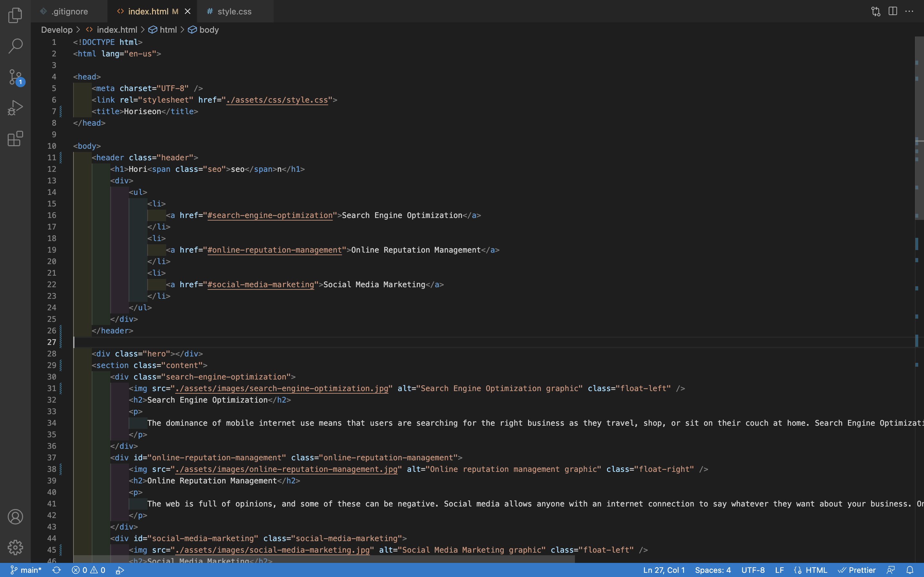Split the editor using the toolbar icon
924x577 pixels.
point(893,11)
